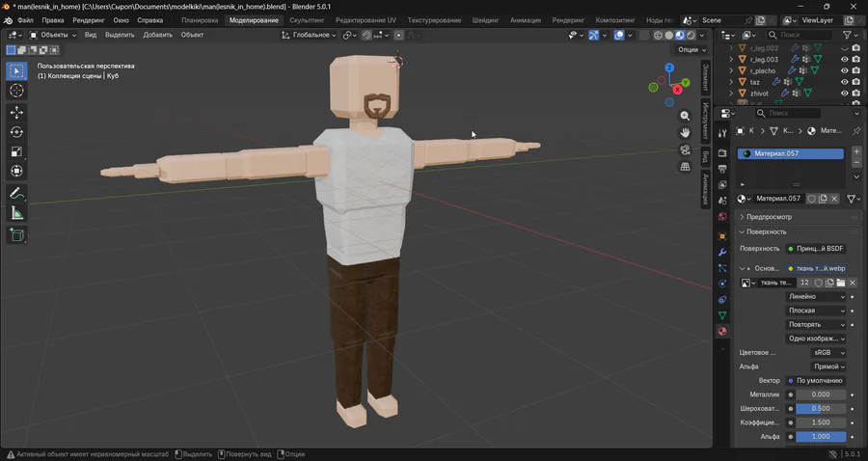This screenshot has width=868, height=461.
Task: Toggle show gizmos button
Action: click(593, 35)
